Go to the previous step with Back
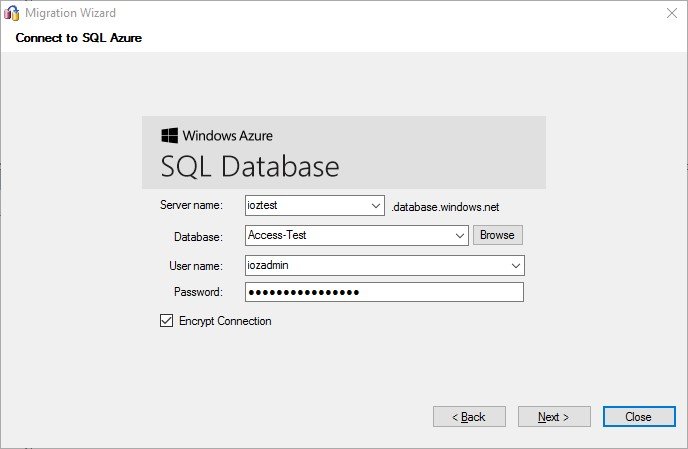This screenshot has height=449, width=688. pyautogui.click(x=469, y=417)
